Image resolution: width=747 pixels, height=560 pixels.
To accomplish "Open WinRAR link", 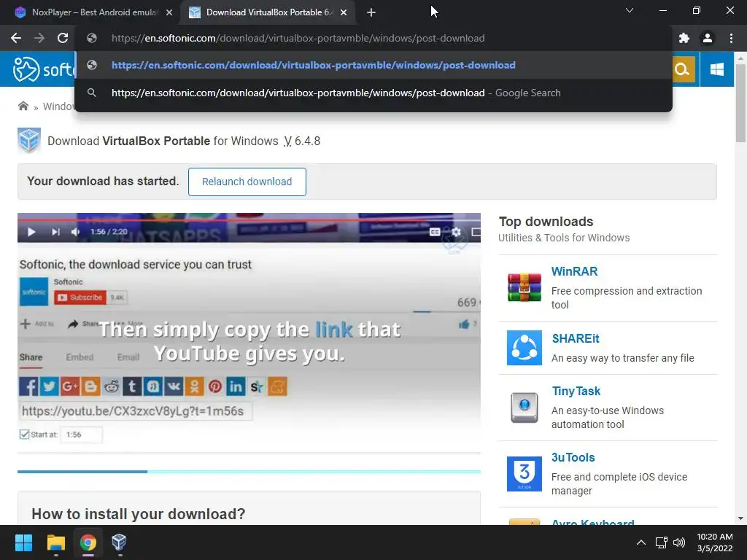I will 574,271.
